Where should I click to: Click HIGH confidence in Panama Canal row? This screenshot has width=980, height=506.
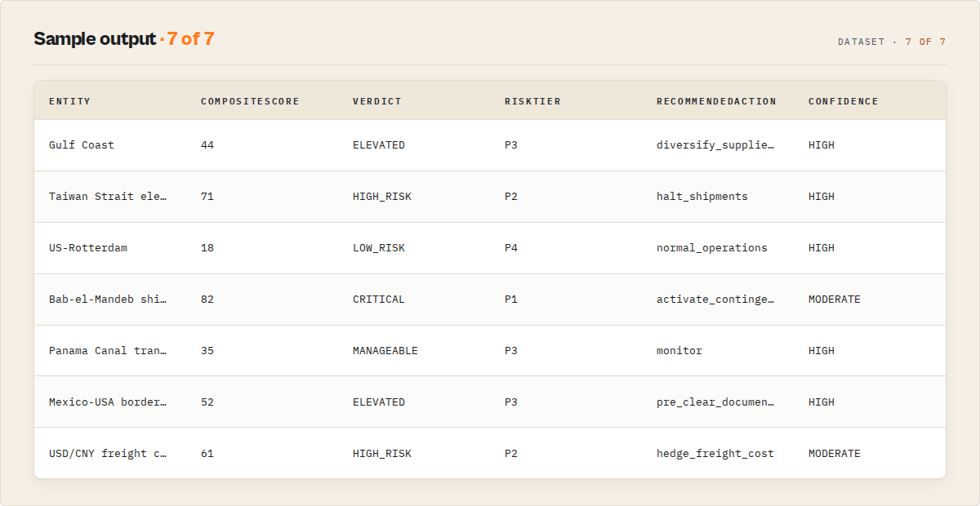822,351
